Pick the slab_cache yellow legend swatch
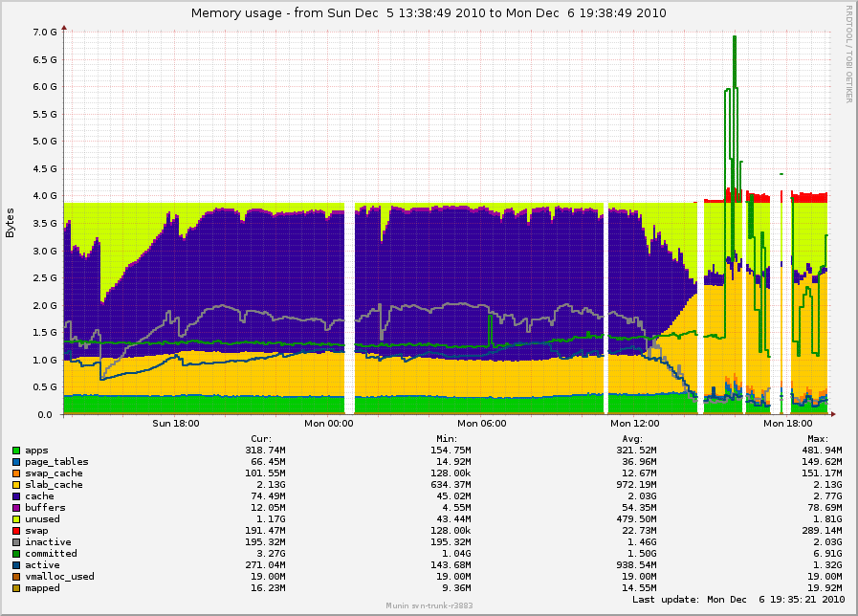This screenshot has height=616, width=858. 16,485
